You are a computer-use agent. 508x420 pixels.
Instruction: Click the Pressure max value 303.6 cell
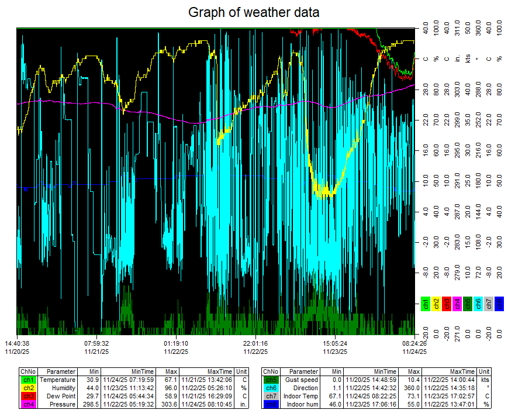170,404
